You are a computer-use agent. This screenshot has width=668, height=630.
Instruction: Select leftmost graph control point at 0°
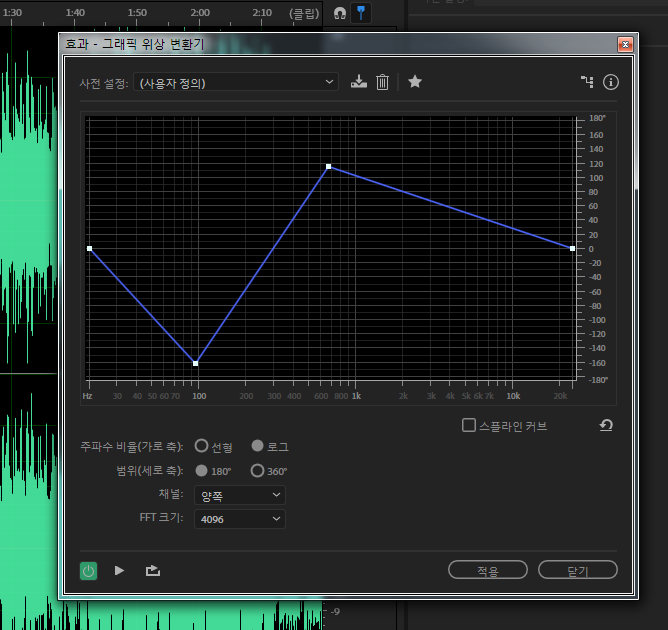pos(89,249)
